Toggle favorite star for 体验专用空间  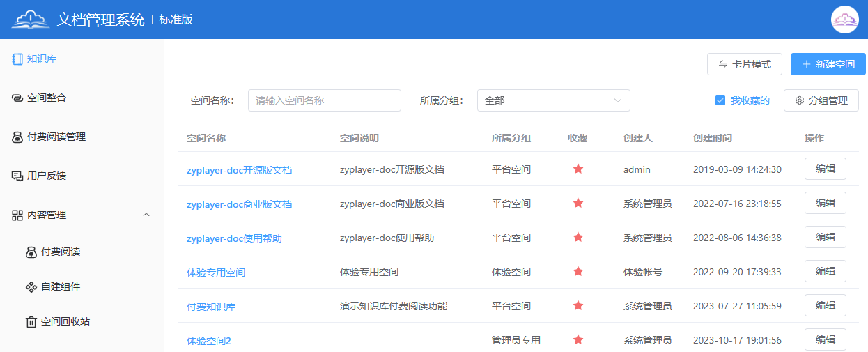578,271
